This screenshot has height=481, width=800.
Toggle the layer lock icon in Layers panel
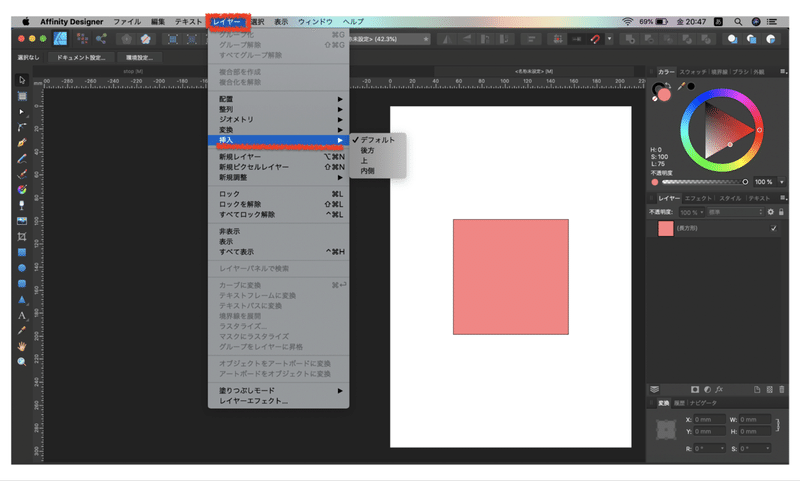tap(781, 212)
